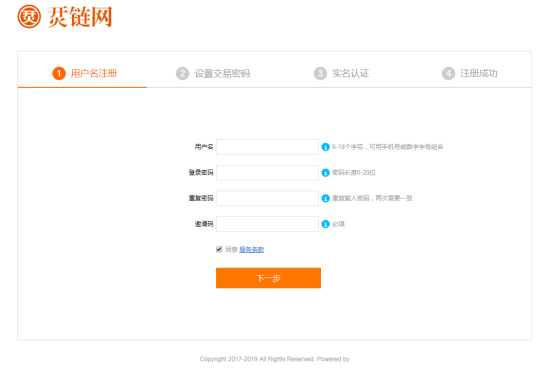
Task: Click the orange site logo emblem
Action: pos(29,16)
